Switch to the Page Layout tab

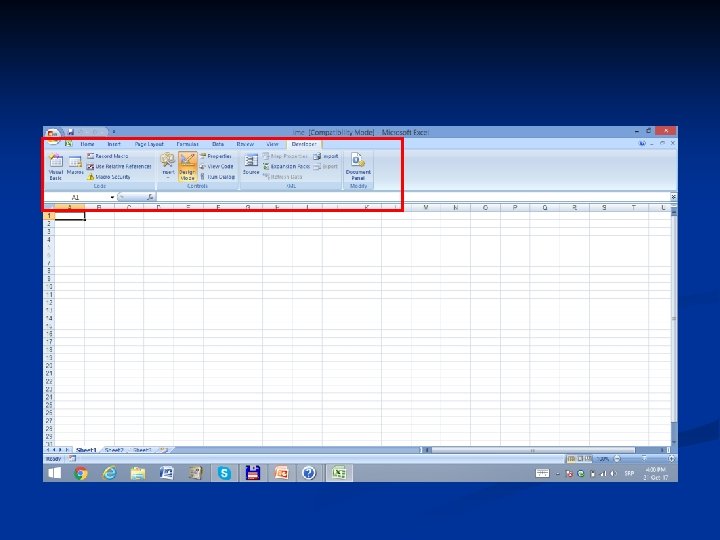pyautogui.click(x=149, y=144)
